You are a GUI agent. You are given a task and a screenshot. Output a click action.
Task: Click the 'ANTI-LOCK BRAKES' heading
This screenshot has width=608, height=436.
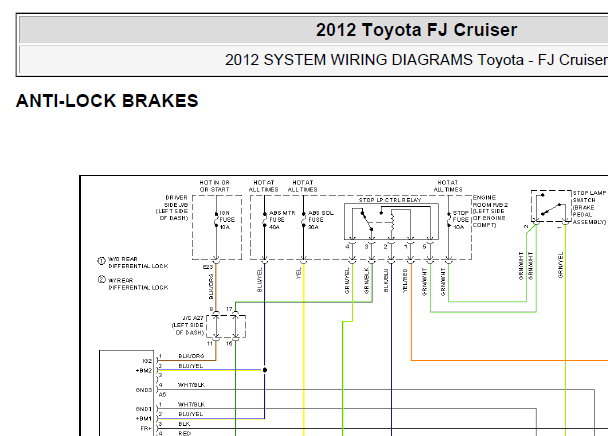pos(107,101)
